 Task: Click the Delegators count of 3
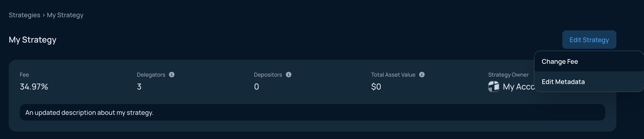(139, 87)
